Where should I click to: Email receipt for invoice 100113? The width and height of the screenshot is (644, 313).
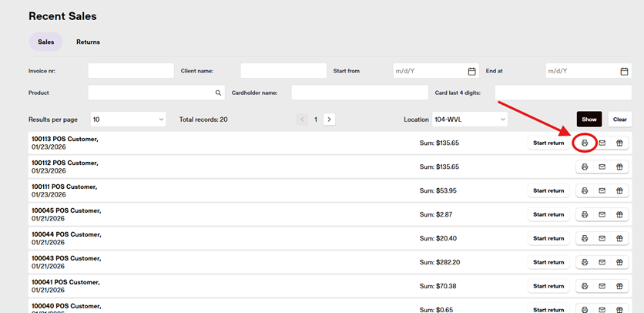click(x=602, y=143)
